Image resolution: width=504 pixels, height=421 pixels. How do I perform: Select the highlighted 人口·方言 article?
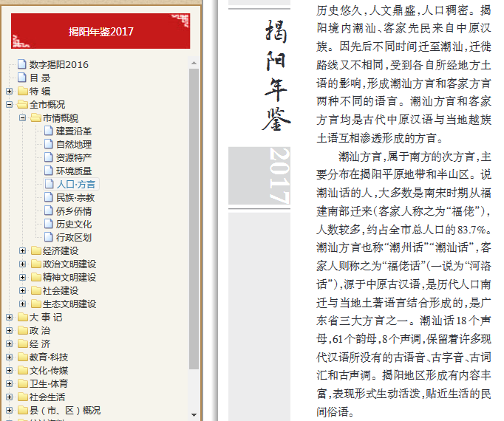click(76, 184)
